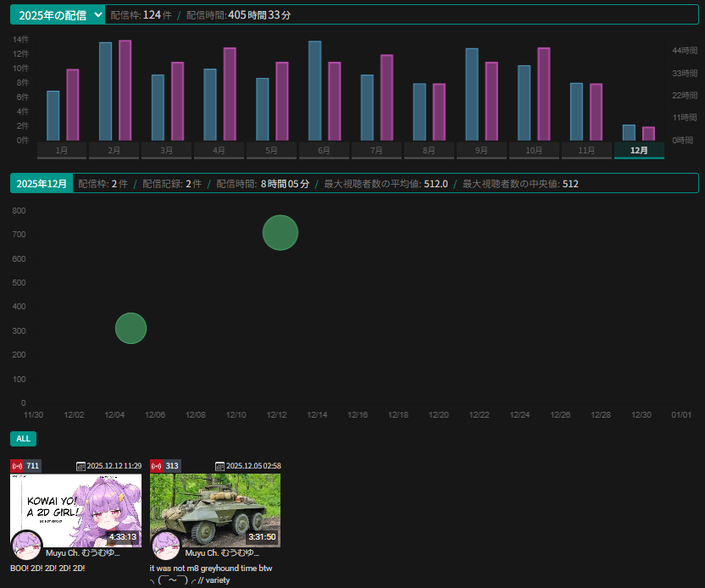
Task: Click the 313 peak viewer count
Action: 172,466
